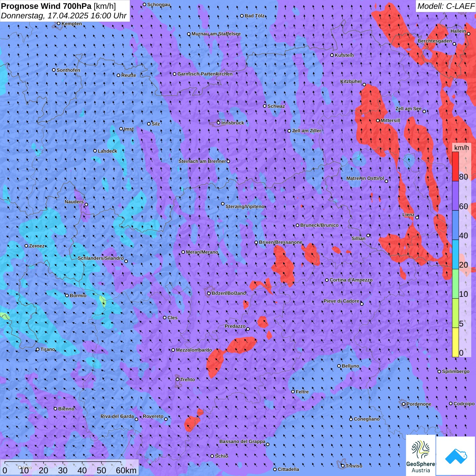Click the Trento city label
Image resolution: width=476 pixels, height=476 pixels.
pyautogui.click(x=187, y=379)
